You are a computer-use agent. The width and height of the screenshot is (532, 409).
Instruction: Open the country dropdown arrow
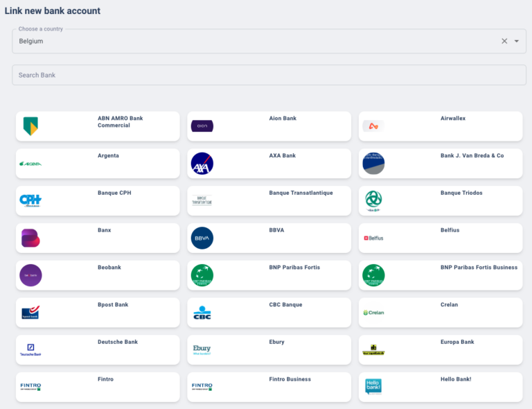pos(516,41)
